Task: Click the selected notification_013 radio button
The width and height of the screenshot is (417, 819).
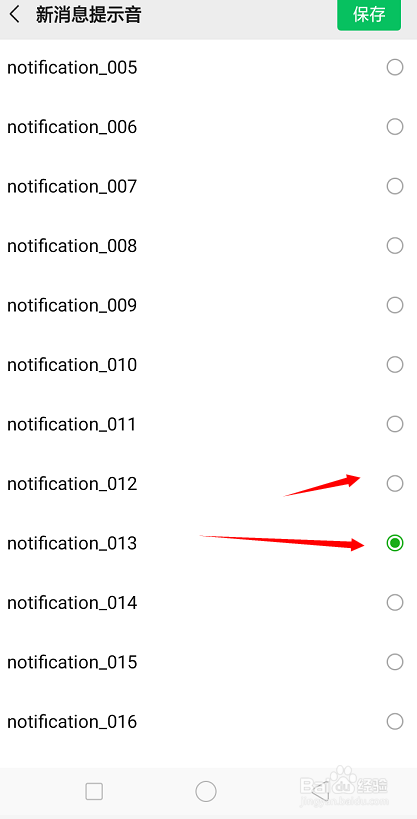Action: tap(395, 543)
